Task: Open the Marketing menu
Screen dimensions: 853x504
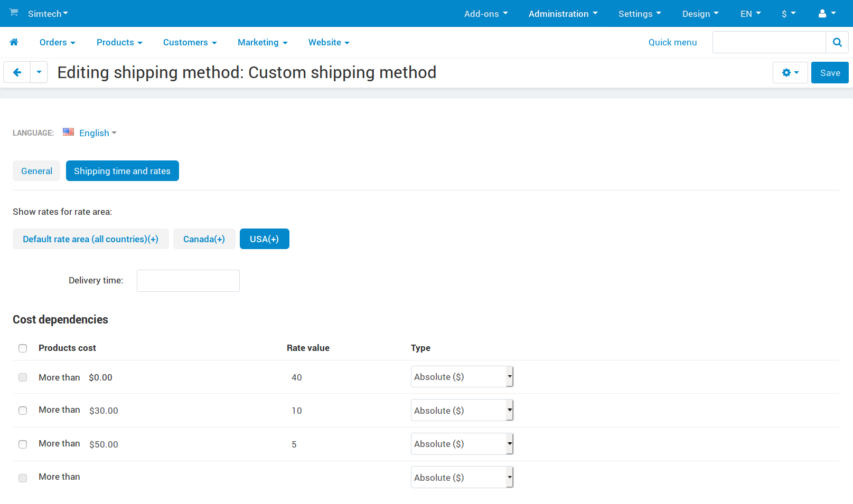Action: click(x=263, y=42)
